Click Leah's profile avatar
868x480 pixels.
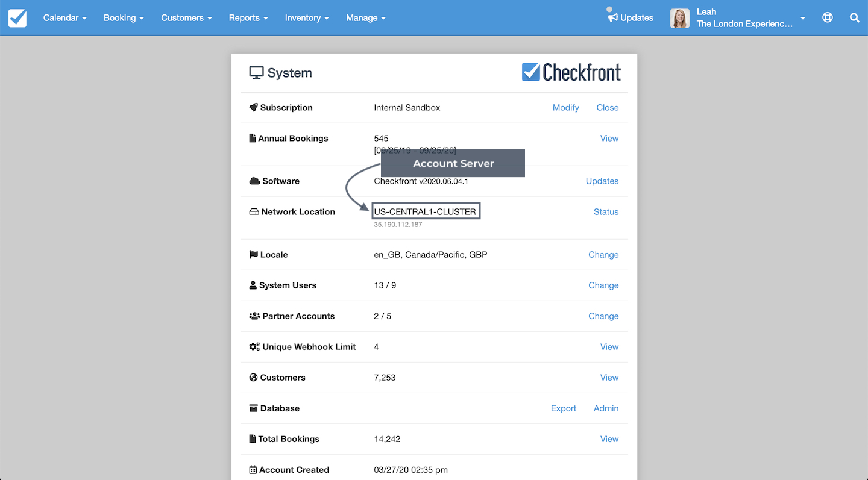click(680, 18)
